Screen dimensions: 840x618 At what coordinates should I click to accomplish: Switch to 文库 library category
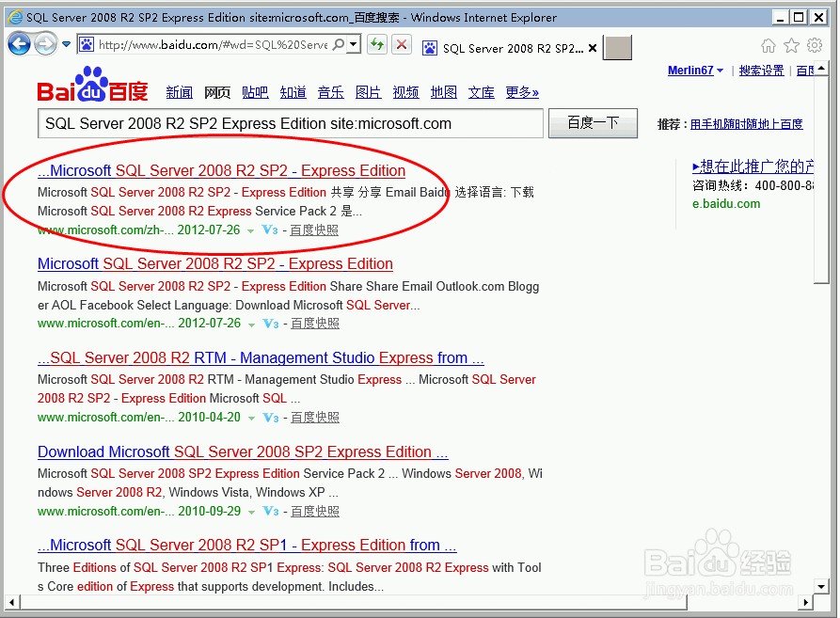point(482,92)
